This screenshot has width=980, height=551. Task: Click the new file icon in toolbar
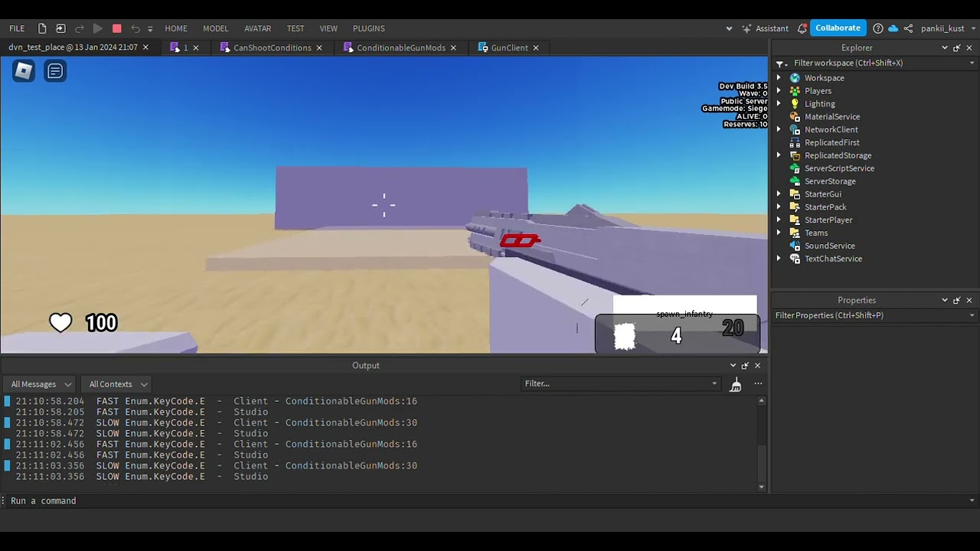[x=42, y=28]
